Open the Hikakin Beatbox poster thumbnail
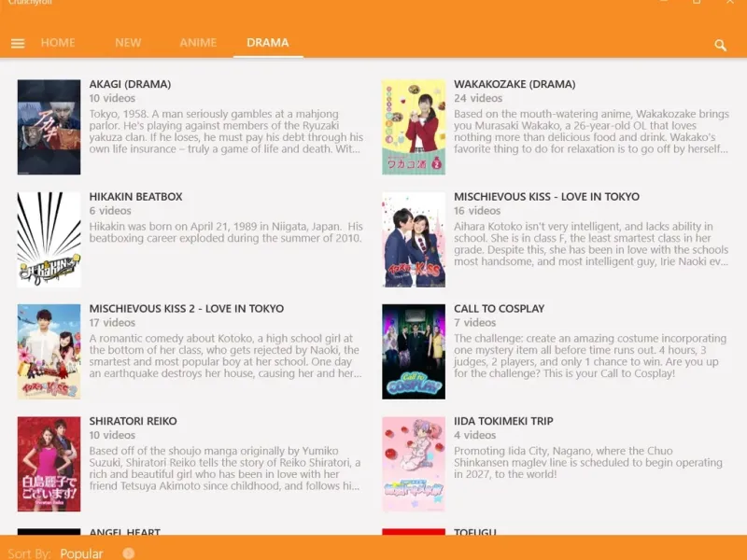 pos(49,240)
